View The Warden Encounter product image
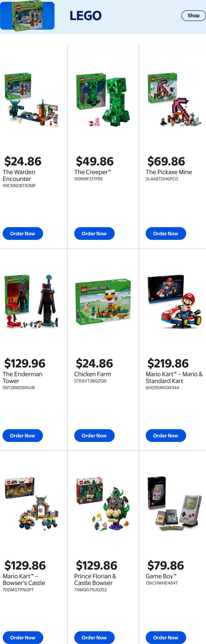 (x=31, y=100)
